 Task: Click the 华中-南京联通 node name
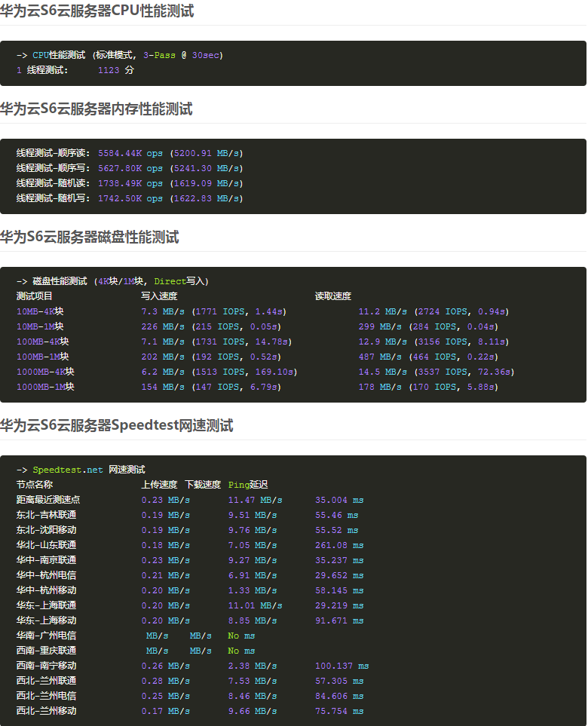[x=46, y=560]
